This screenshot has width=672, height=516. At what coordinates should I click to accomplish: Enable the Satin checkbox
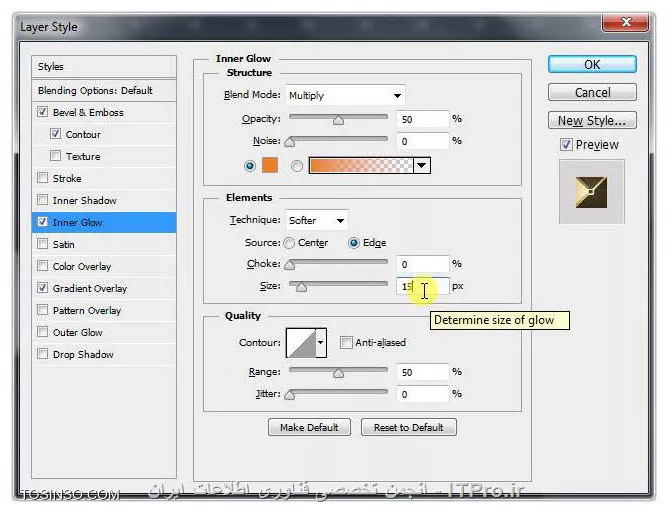(x=42, y=244)
